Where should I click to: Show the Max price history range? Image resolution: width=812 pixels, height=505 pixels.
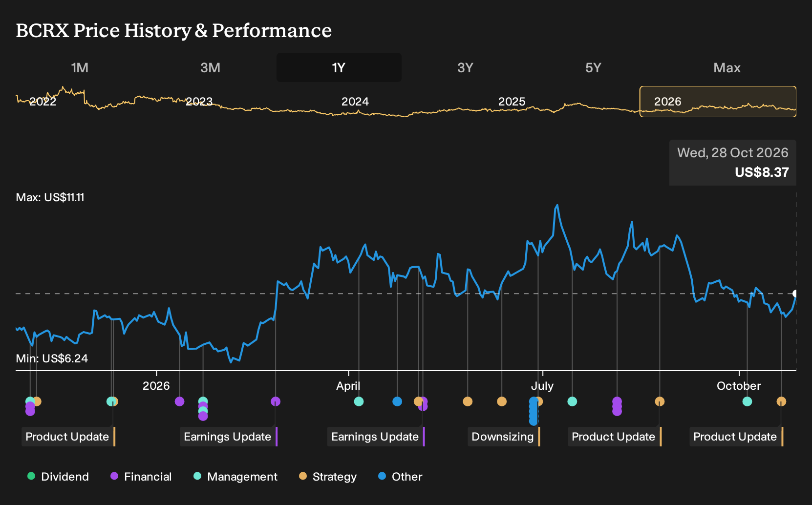[727, 67]
